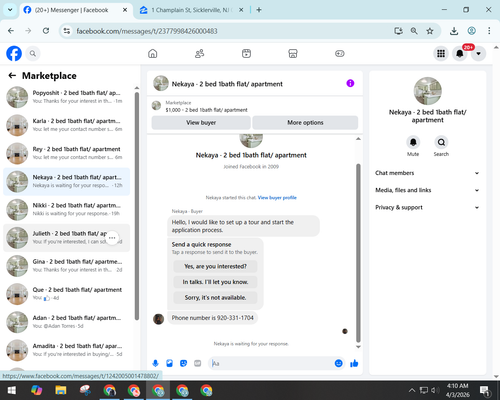Open the Marketplace storefront icon
This screenshot has height=400, width=500.
pos(293,53)
